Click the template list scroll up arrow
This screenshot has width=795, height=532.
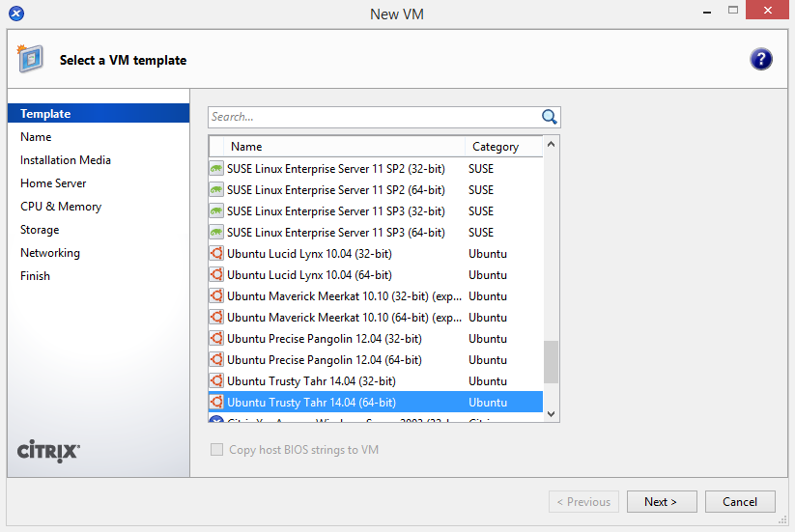tap(552, 145)
